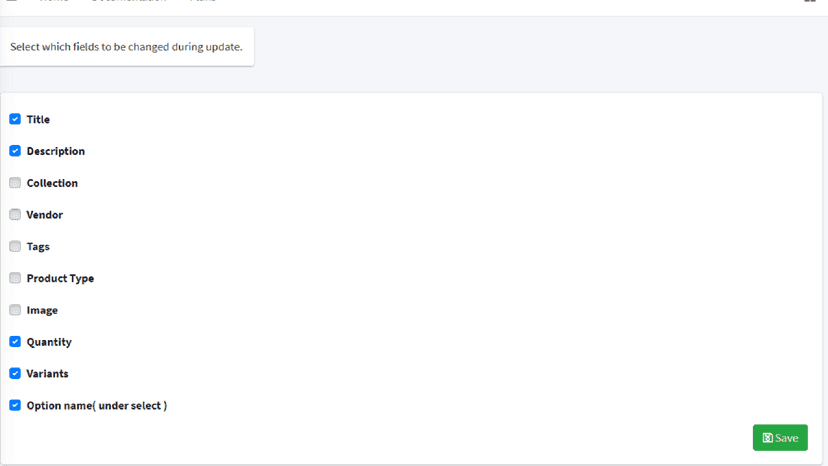Viewport: 828px width, 466px height.
Task: Click the 'Select which fields' info message
Action: (x=127, y=46)
